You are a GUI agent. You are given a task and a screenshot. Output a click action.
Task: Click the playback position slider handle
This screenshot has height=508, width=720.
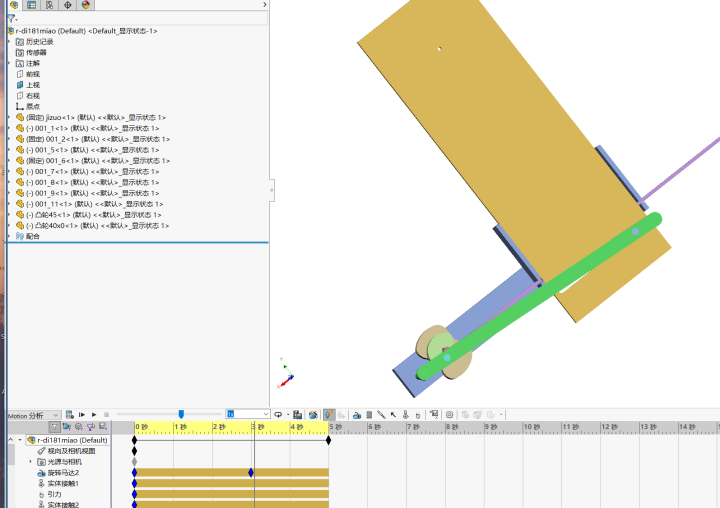181,414
